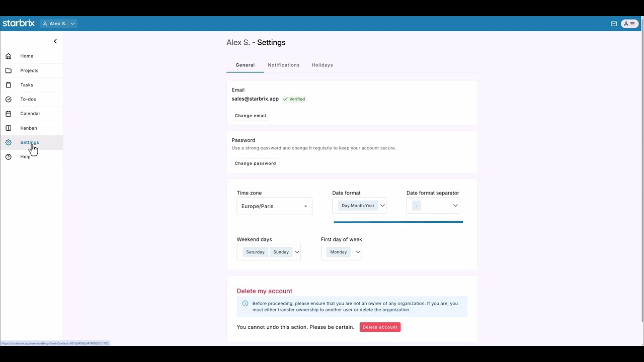Click the Change email button
This screenshot has width=644, height=362.
pos(250,116)
